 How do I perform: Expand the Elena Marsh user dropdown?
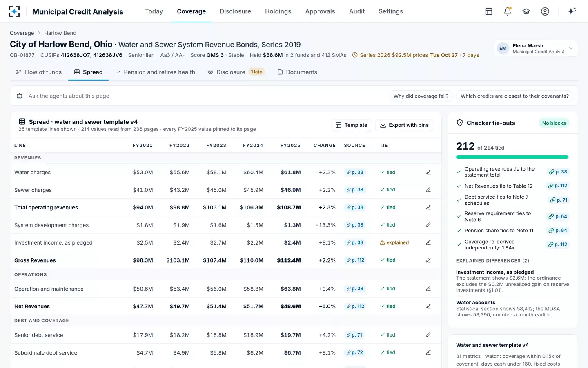coord(536,48)
